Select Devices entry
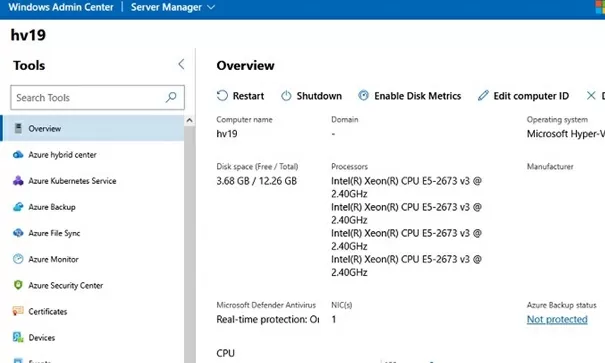This screenshot has height=363, width=605. 93,337
